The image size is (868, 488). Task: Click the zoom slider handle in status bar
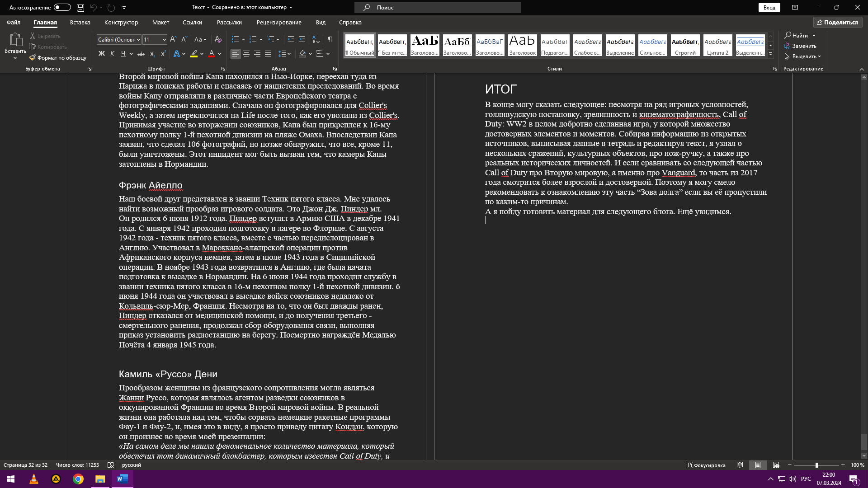point(816,465)
